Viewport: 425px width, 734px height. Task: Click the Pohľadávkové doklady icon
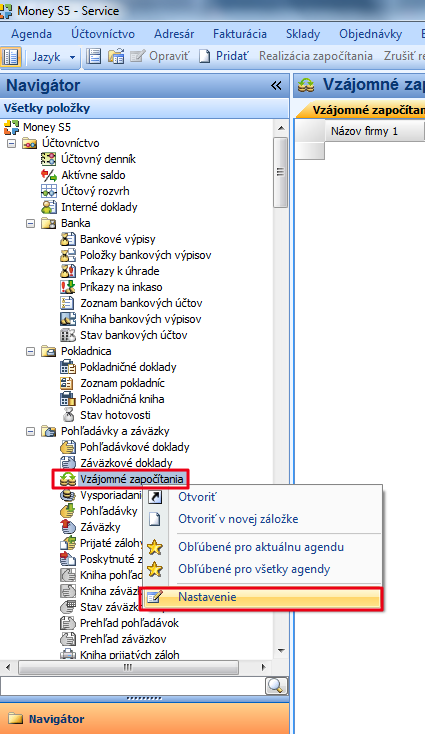pyautogui.click(x=68, y=447)
